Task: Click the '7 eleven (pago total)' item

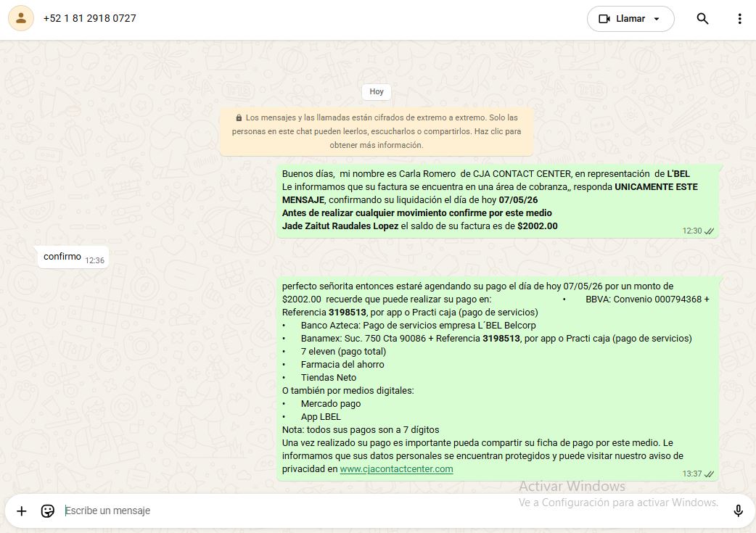Action: pos(343,352)
